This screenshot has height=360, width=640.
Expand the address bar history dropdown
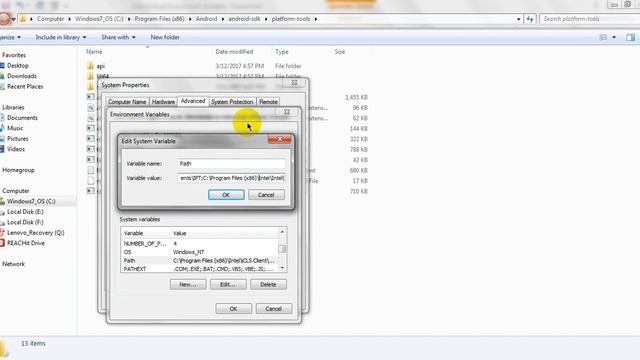click(518, 19)
